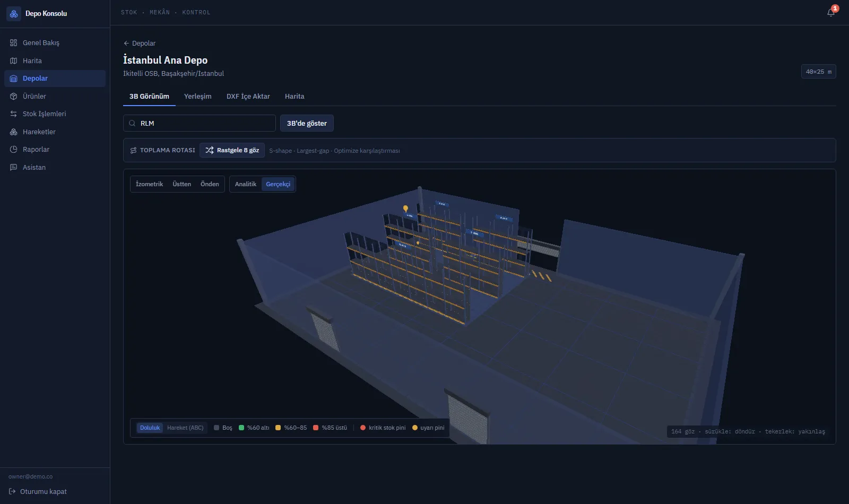Image resolution: width=849 pixels, height=504 pixels.
Task: Click the green %60 altı legend swatch
Action: pos(241,428)
